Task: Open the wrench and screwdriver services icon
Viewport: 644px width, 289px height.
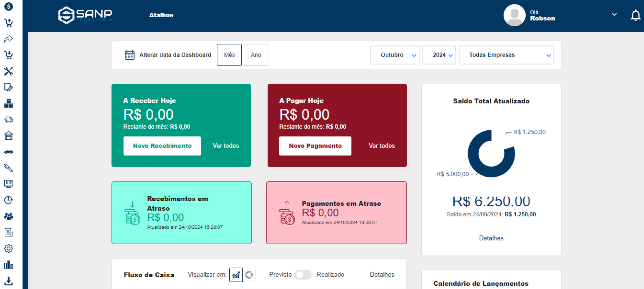Action: pyautogui.click(x=9, y=71)
